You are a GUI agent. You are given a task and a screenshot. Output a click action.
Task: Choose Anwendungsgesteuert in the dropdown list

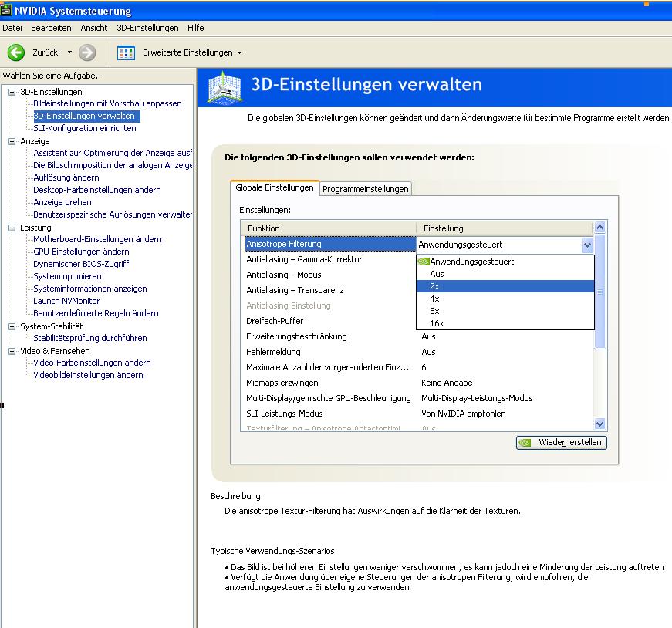click(x=505, y=262)
